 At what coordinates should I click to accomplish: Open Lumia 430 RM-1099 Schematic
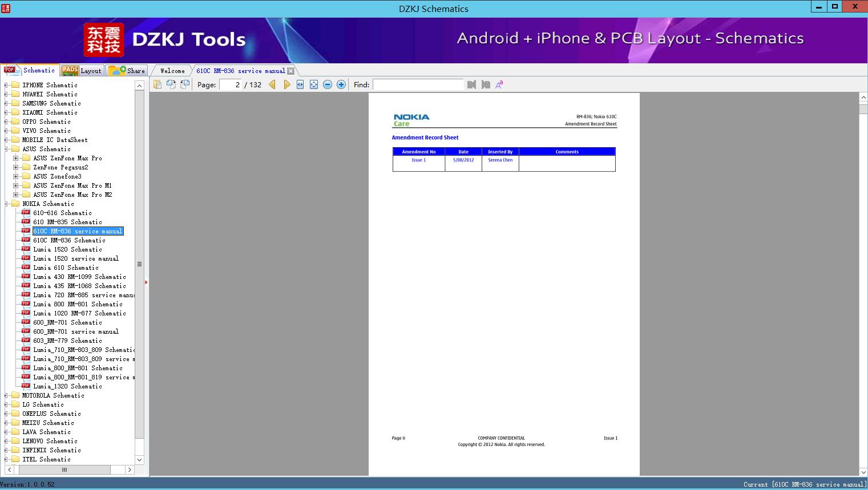point(79,277)
